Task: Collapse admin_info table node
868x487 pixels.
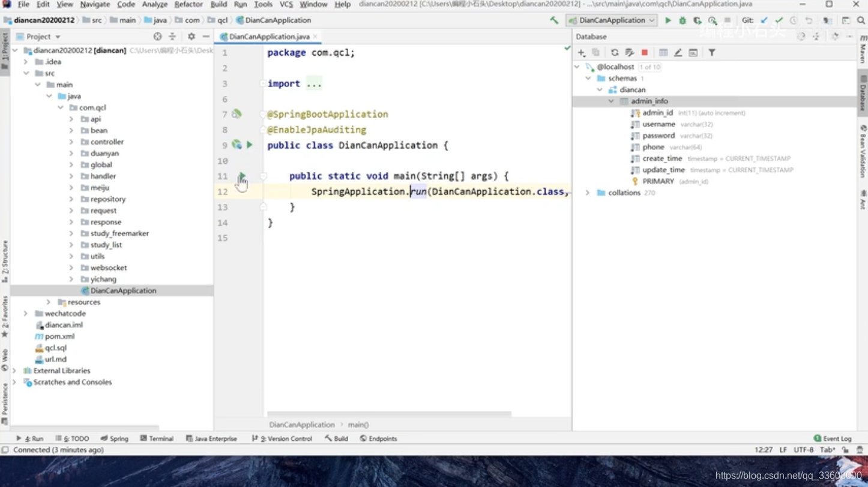Action: tap(611, 101)
